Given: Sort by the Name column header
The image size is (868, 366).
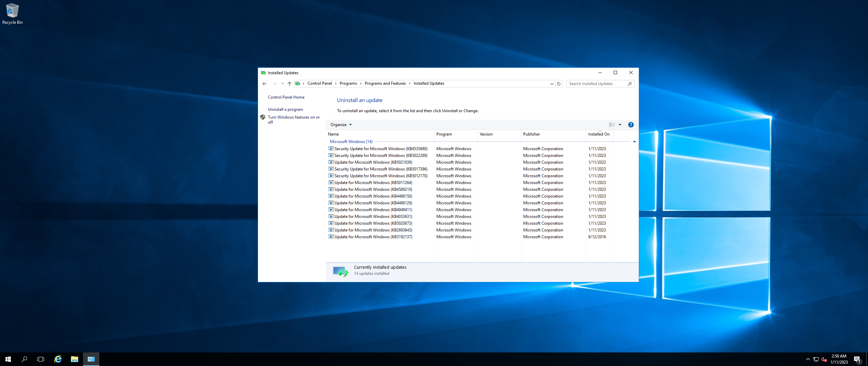Looking at the screenshot, I should pos(380,134).
